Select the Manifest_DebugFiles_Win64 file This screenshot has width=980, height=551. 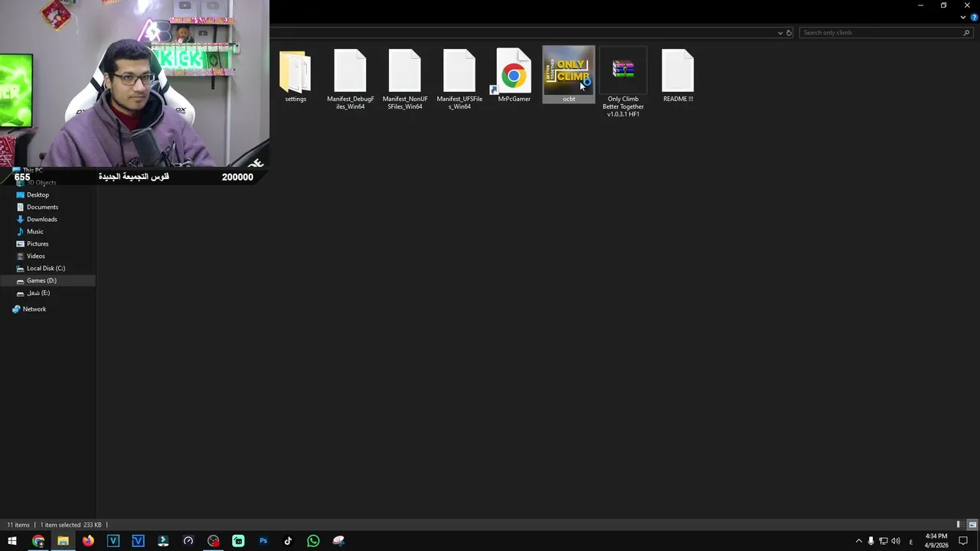click(x=351, y=80)
